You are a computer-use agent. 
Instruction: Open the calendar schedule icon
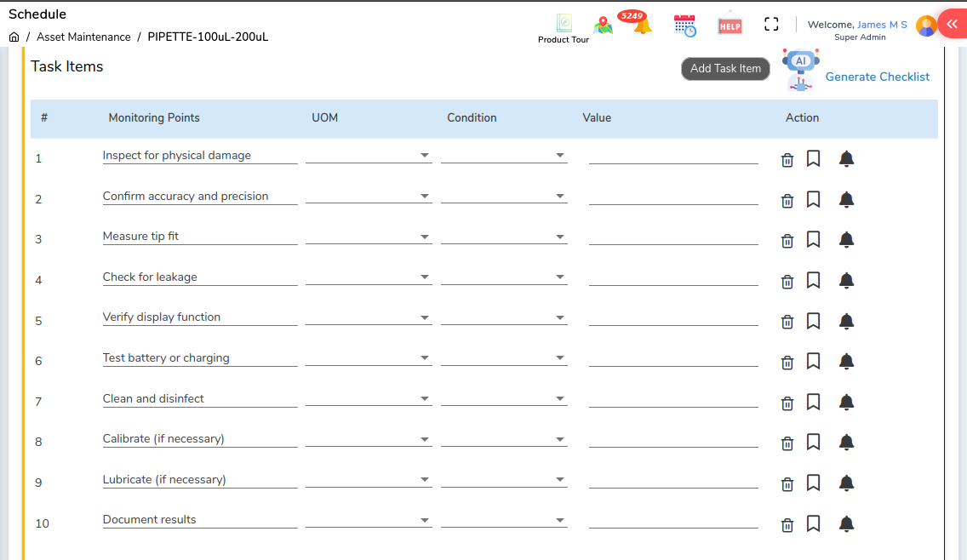[684, 26]
